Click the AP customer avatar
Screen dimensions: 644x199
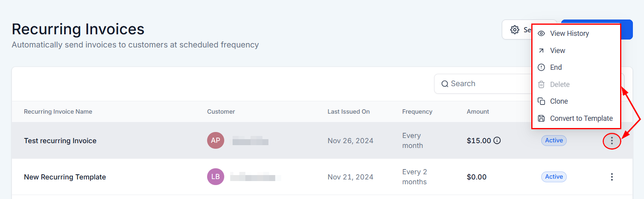pyautogui.click(x=215, y=140)
